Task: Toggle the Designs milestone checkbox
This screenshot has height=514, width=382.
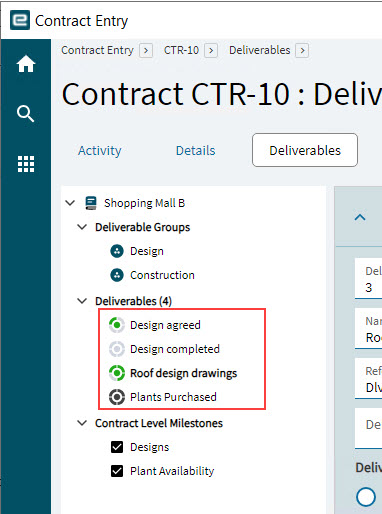Action: pos(117,447)
